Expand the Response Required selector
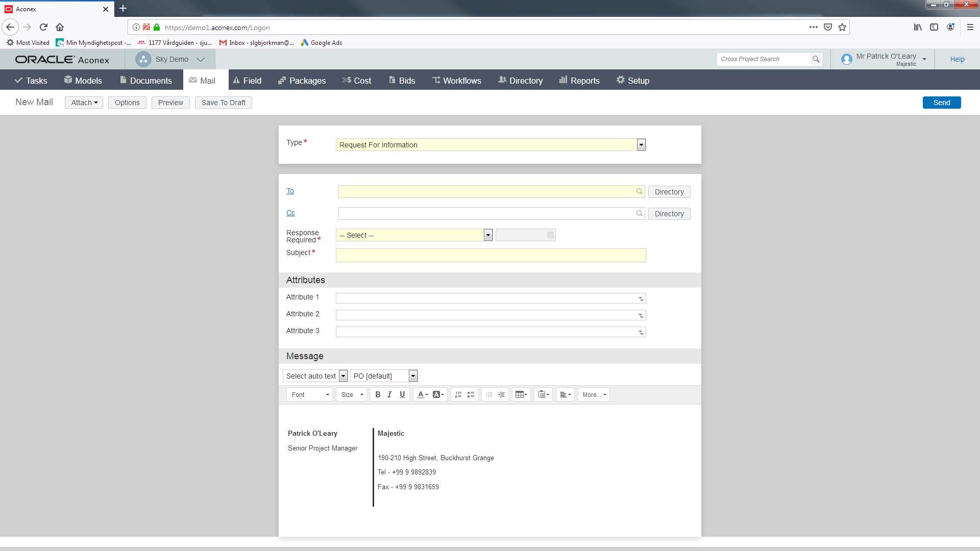Screen dimensions: 980x551 (487, 235)
